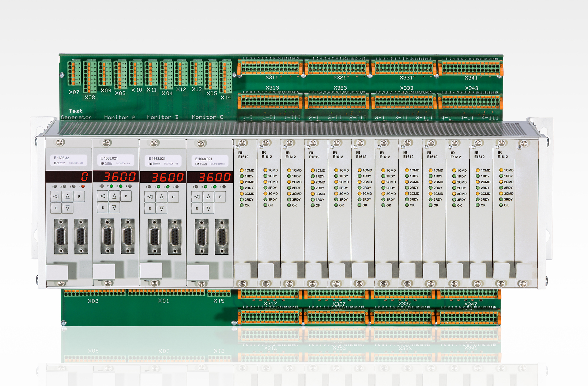588x386 pixels.
Task: Select the Monitor C board label
Action: (x=208, y=117)
